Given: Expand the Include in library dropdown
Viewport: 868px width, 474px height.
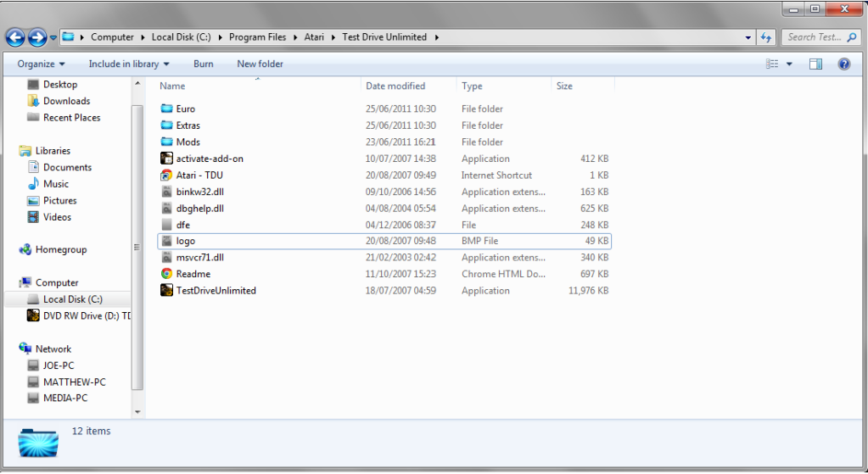Looking at the screenshot, I should pyautogui.click(x=129, y=64).
